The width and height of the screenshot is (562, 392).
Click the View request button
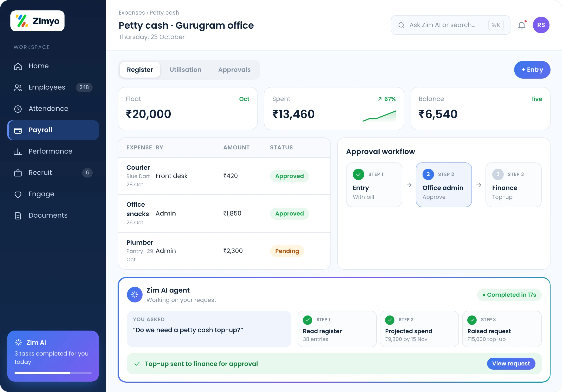point(511,364)
